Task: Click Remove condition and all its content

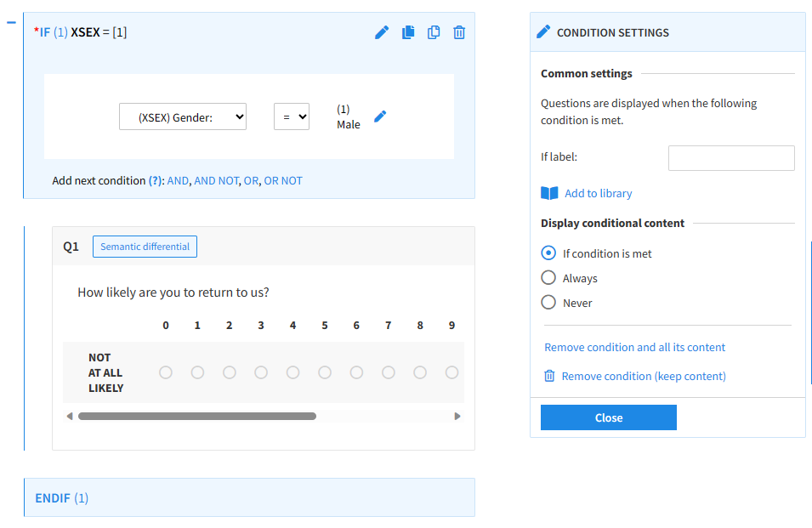Action: click(x=634, y=348)
